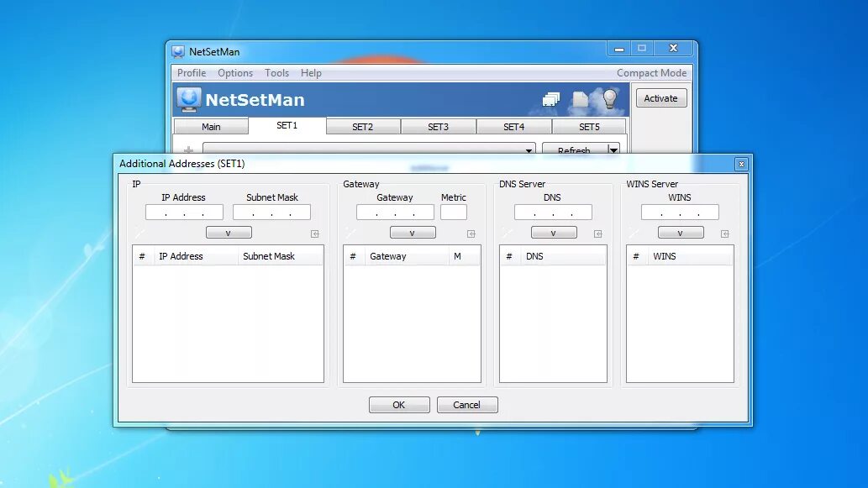868x488 pixels.
Task: Click the DNS column header in list
Action: 563,256
